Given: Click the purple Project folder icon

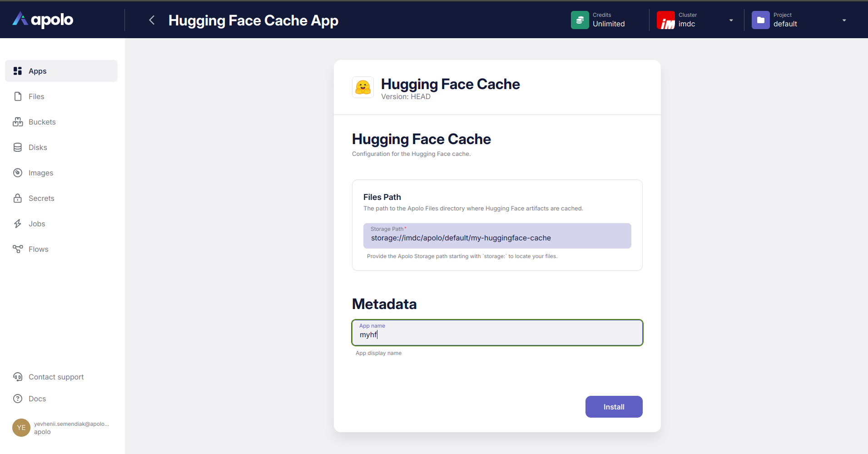Looking at the screenshot, I should [760, 20].
